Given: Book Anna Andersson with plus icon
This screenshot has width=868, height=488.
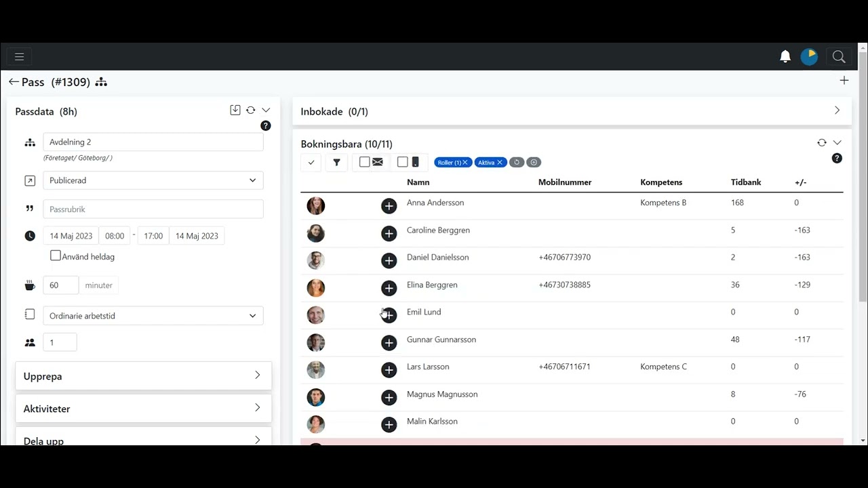Looking at the screenshot, I should pos(389,206).
